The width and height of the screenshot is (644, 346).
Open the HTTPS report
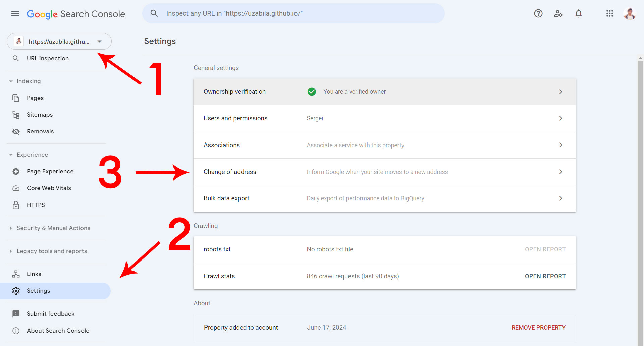36,205
